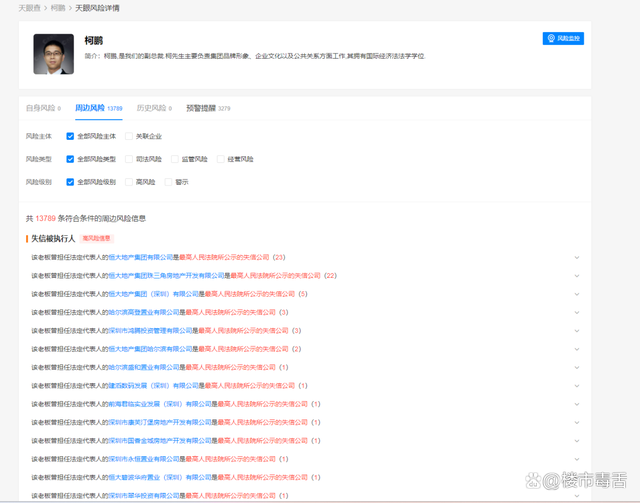Open 恒大地产集团（深圳）有限公司 link
The height and width of the screenshot is (503, 640).
153,294
